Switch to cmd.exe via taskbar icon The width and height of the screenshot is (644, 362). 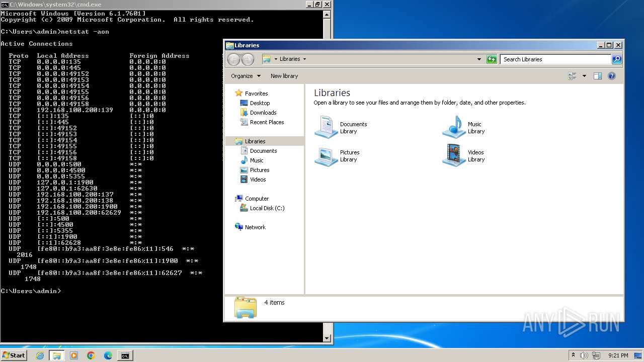(x=125, y=355)
